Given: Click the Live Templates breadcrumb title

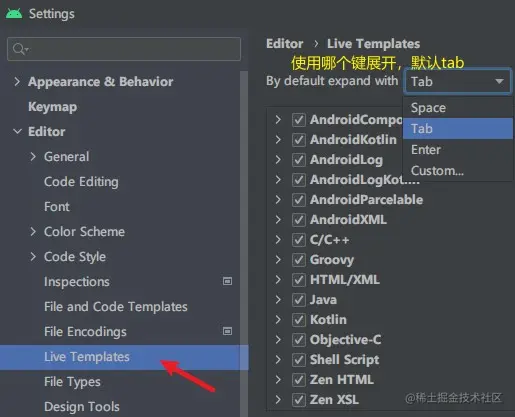Looking at the screenshot, I should pyautogui.click(x=373, y=44).
